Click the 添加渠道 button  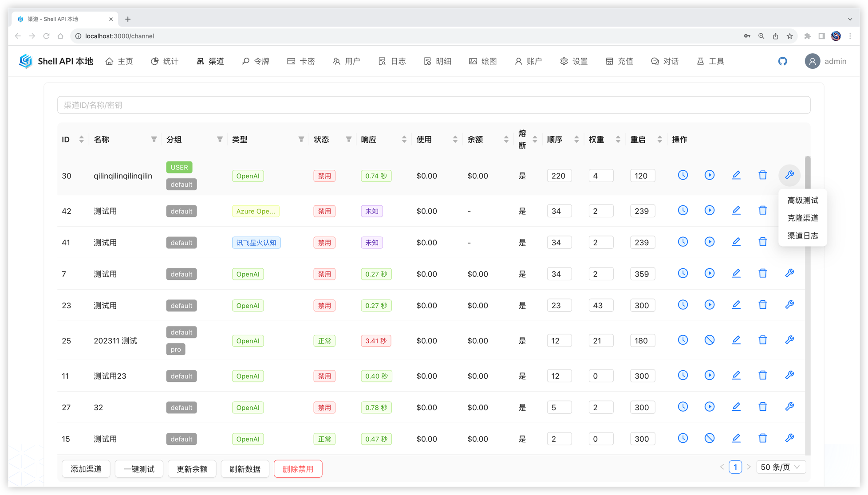tap(86, 469)
